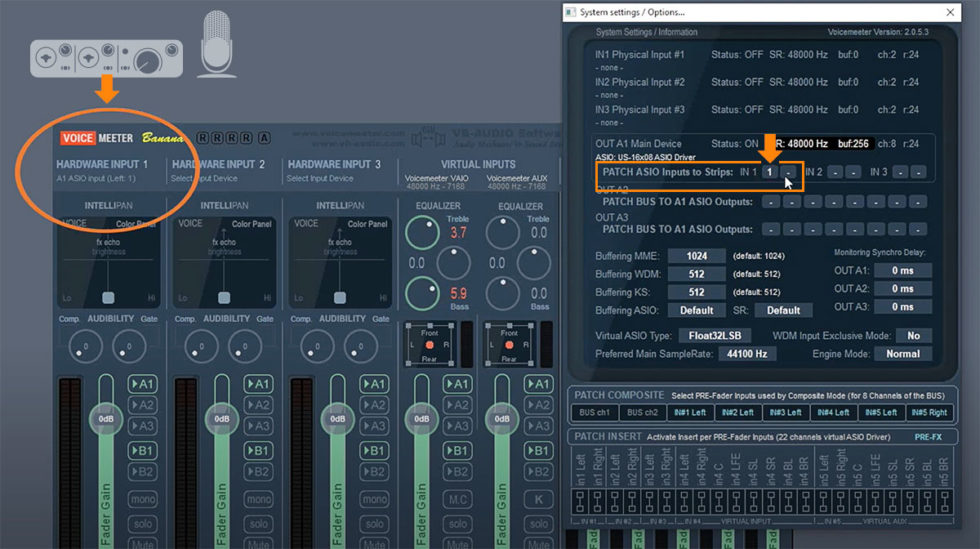Click IN 1 first ASIO patch channel box
Screen dimensions: 980x549
pyautogui.click(x=769, y=172)
